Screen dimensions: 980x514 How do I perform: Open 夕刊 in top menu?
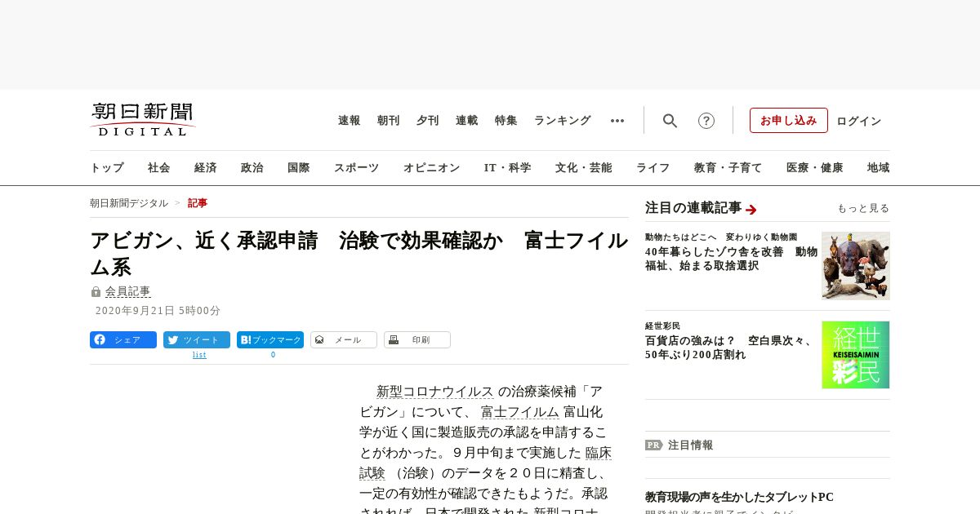click(x=428, y=121)
